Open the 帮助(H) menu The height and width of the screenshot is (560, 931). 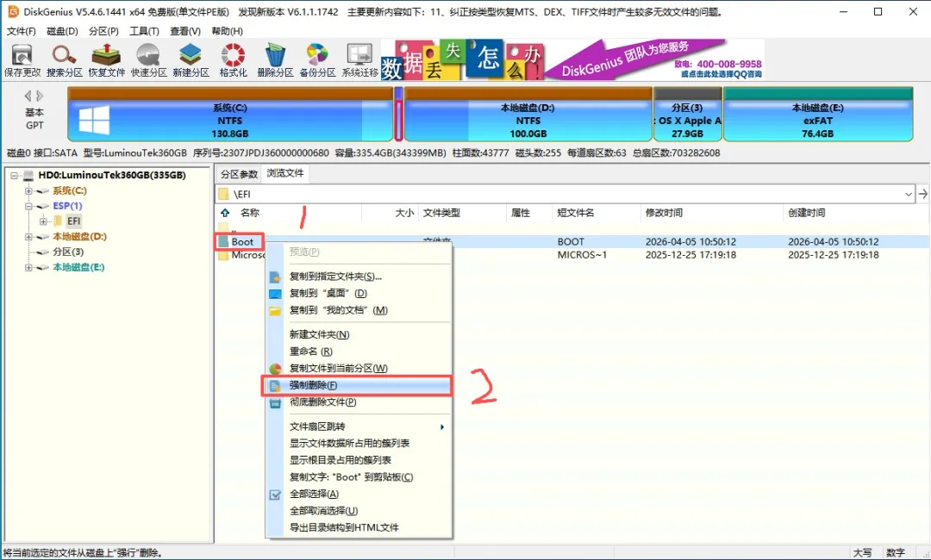[x=227, y=31]
